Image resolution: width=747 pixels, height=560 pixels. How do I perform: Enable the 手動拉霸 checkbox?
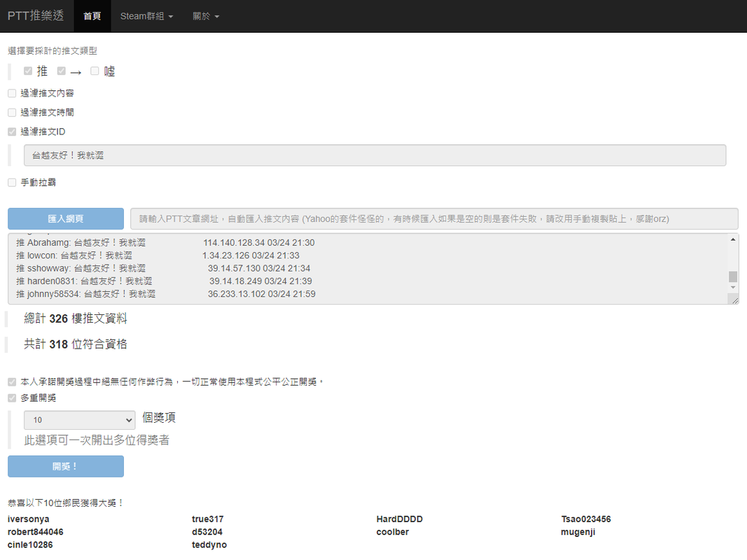pos(12,183)
